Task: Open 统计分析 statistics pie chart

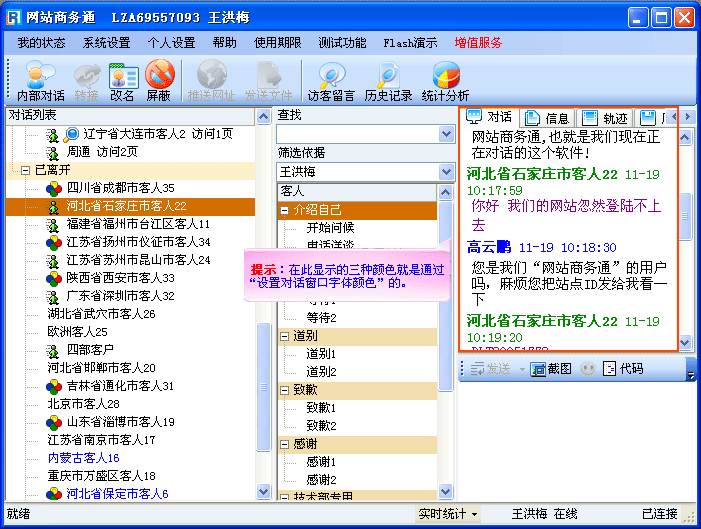Action: tap(445, 81)
